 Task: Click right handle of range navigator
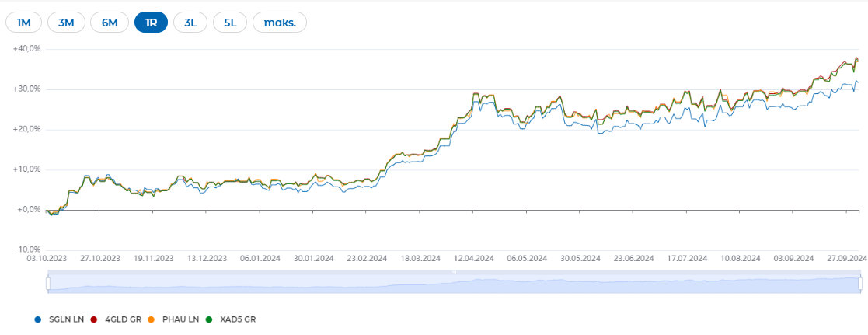click(860, 284)
